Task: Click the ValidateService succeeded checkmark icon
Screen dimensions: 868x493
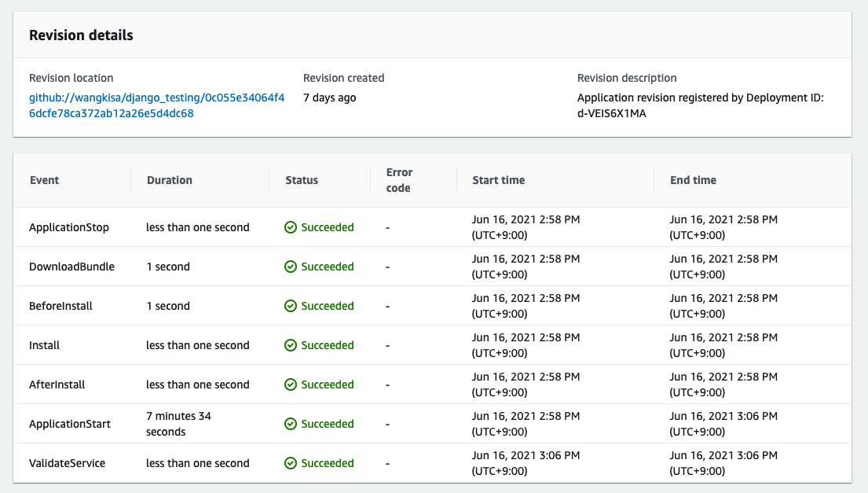Action: point(291,463)
